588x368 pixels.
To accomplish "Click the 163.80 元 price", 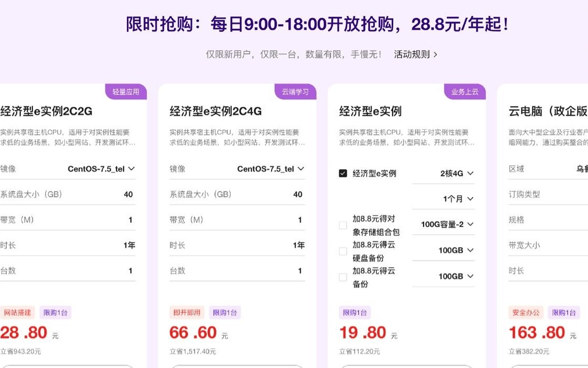I will click(x=543, y=332).
